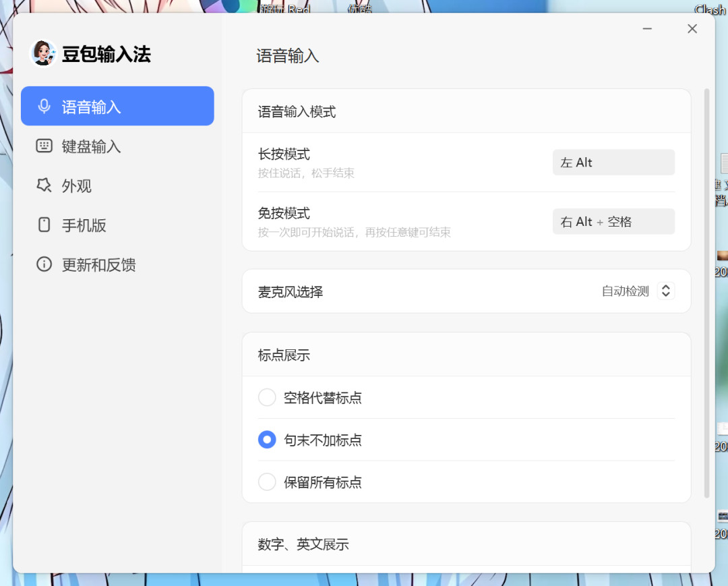Open the 更新和反馈 tab

point(117,264)
